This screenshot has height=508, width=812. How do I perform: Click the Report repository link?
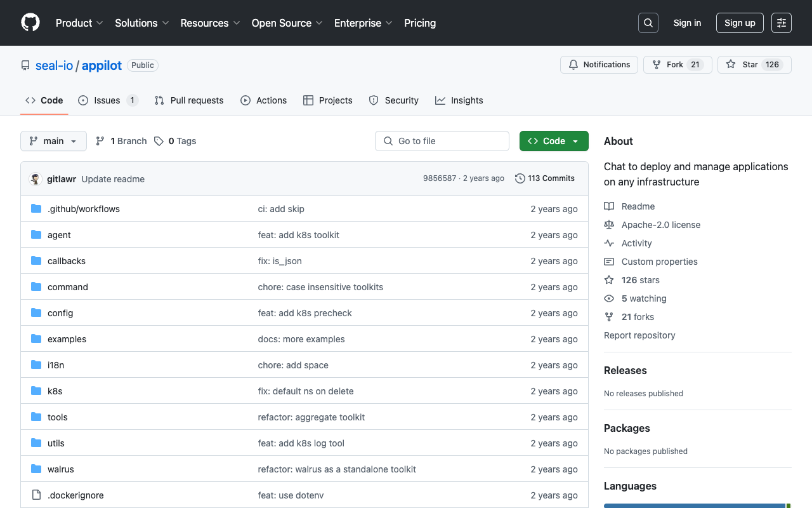(639, 335)
